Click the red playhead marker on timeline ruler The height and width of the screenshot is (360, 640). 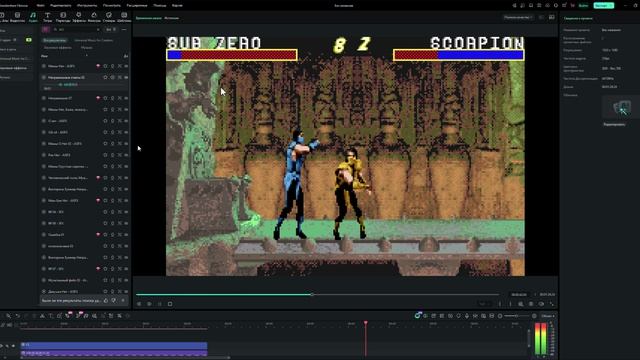365,323
